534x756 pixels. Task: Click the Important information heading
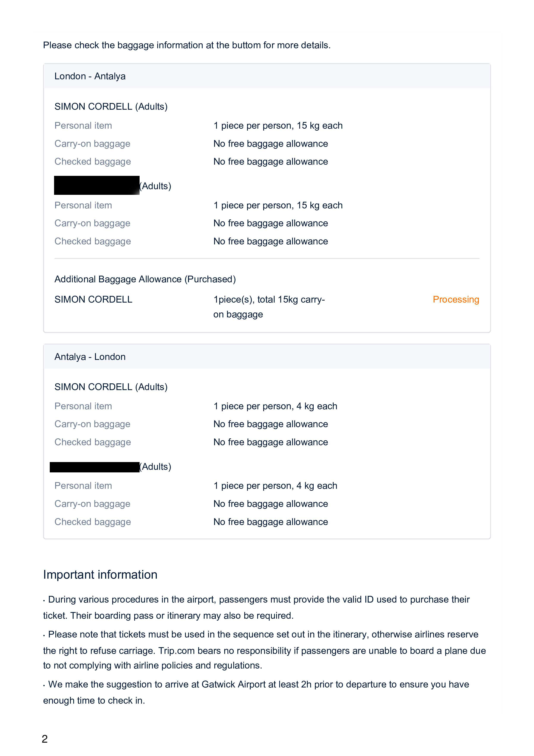coord(100,575)
